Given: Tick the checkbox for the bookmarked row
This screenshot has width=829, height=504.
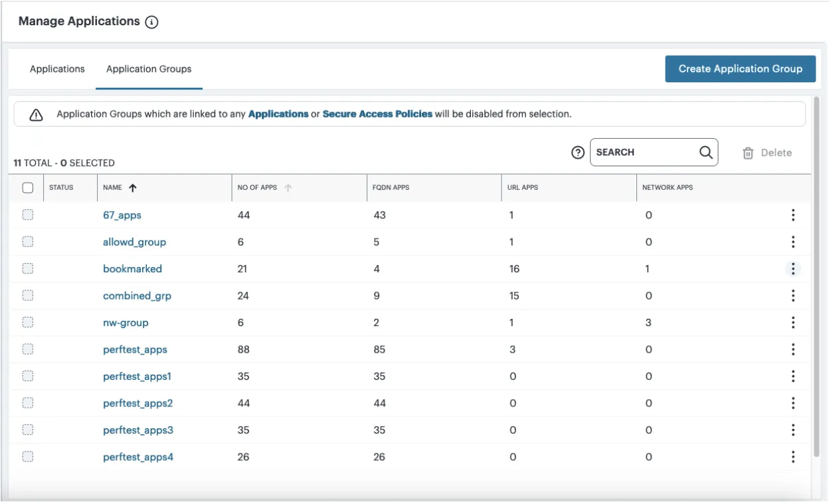Looking at the screenshot, I should tap(28, 268).
